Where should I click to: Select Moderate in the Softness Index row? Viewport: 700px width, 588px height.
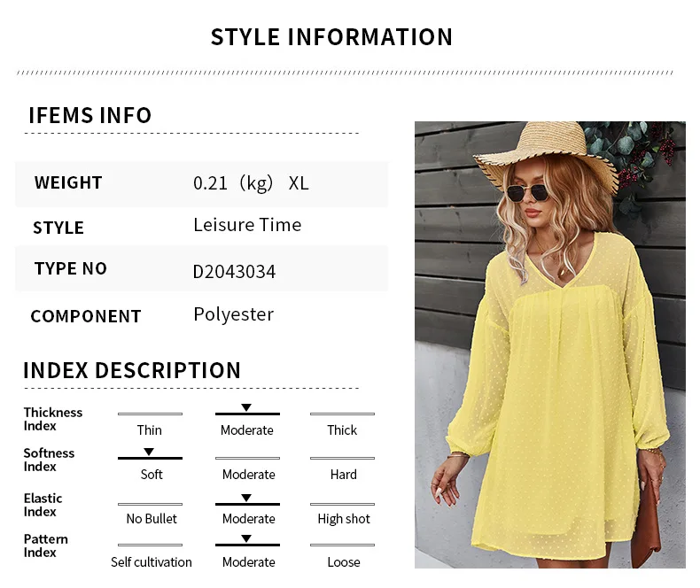click(249, 475)
